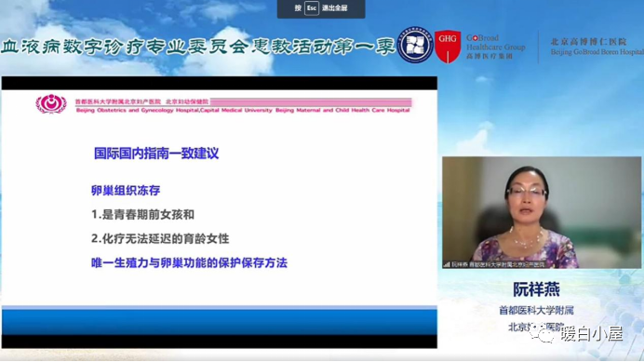Click affiliation 首都医科大学附属
This screenshot has width=644, height=362.
(536, 310)
